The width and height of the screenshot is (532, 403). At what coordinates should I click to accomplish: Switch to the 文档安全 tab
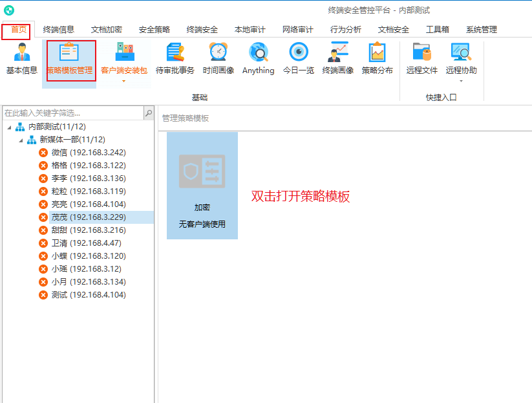coord(394,30)
